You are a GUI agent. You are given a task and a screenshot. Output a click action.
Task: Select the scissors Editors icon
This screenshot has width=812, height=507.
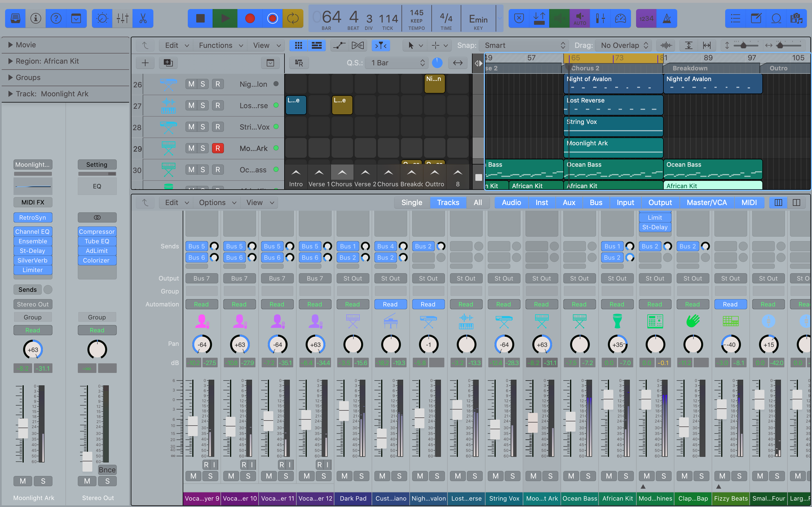(x=143, y=18)
